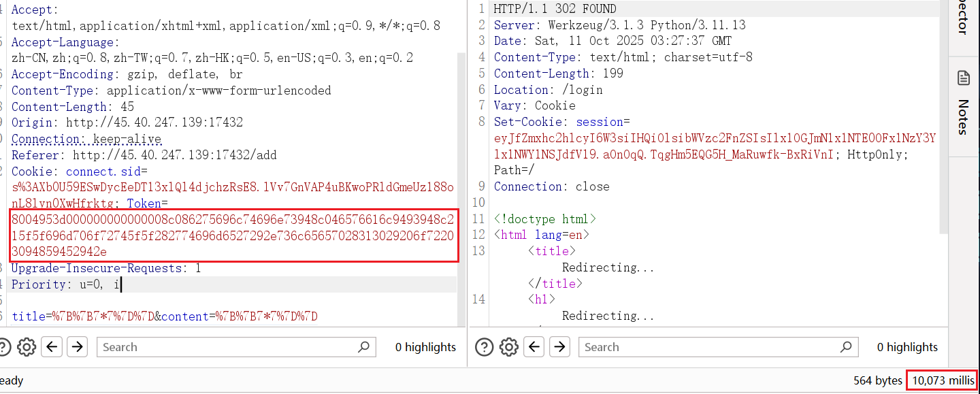Click the 10,073 millis response time
This screenshot has height=394, width=980.
(943, 380)
